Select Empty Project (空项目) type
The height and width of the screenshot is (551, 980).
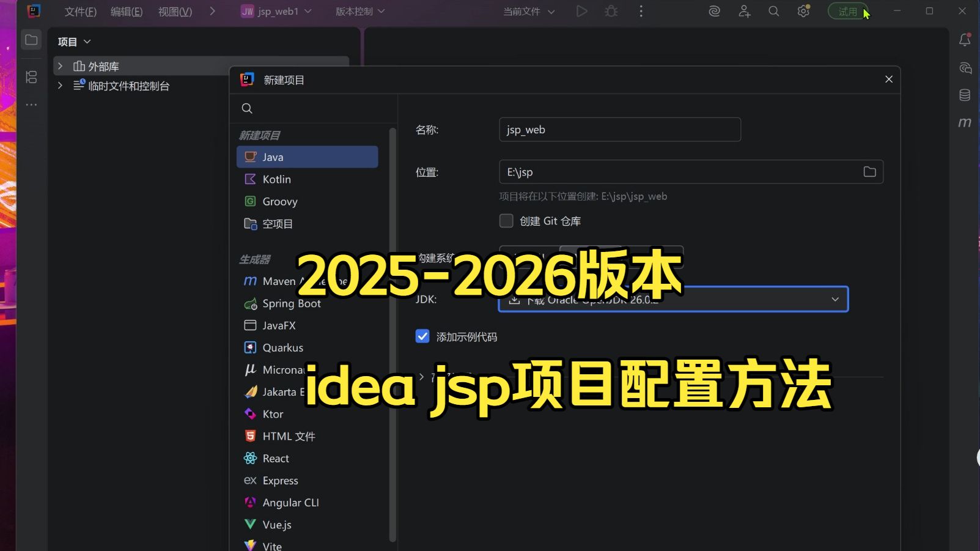tap(307, 224)
